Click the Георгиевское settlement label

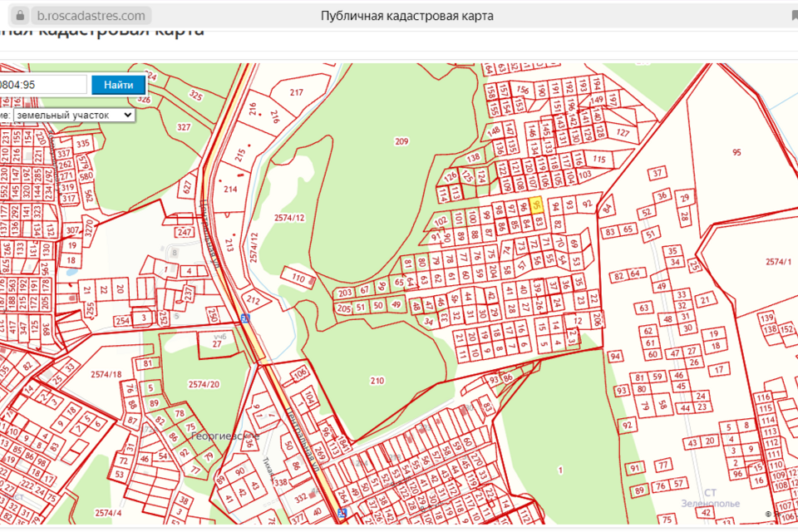pyautogui.click(x=225, y=436)
